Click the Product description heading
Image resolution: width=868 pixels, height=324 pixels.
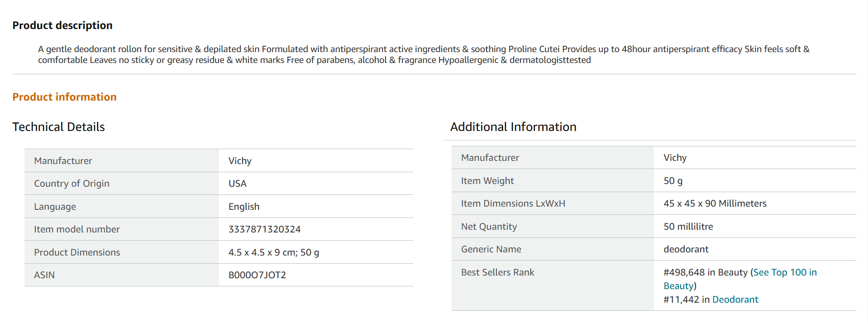coord(62,25)
